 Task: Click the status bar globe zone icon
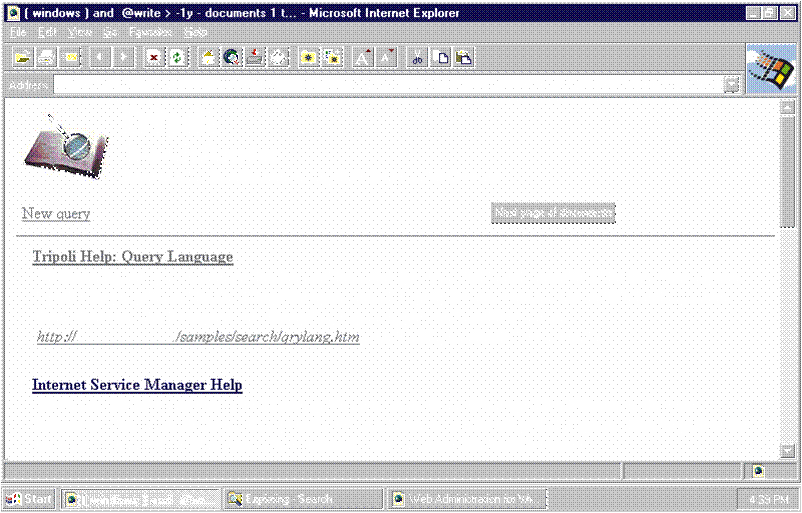758,471
